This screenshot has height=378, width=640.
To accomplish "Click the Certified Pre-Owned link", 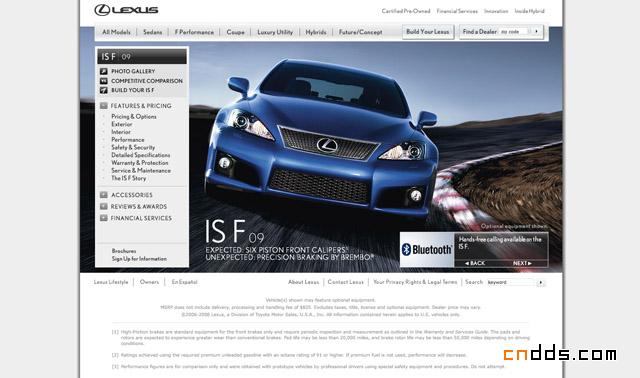I will tap(406, 11).
